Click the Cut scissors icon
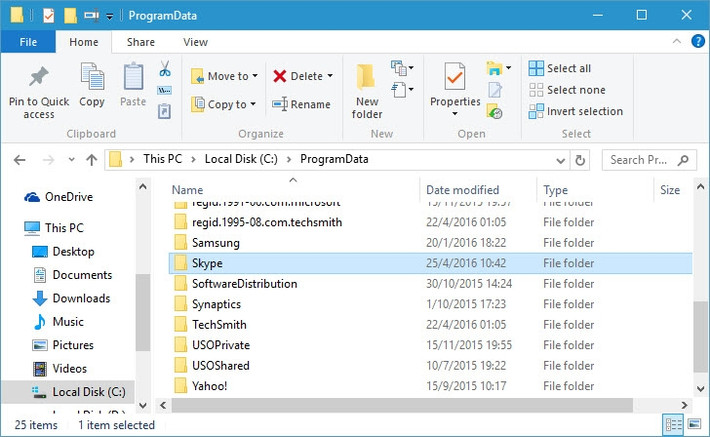710x437 pixels. 165,69
